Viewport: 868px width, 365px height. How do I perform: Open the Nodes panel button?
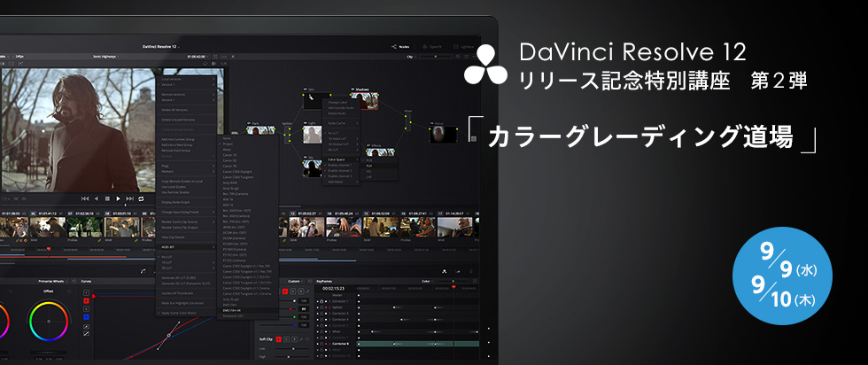click(399, 46)
